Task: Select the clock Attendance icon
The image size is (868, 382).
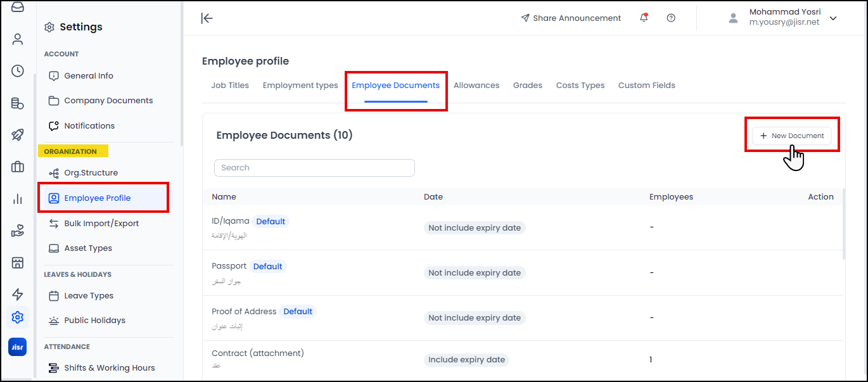Action: click(x=17, y=71)
